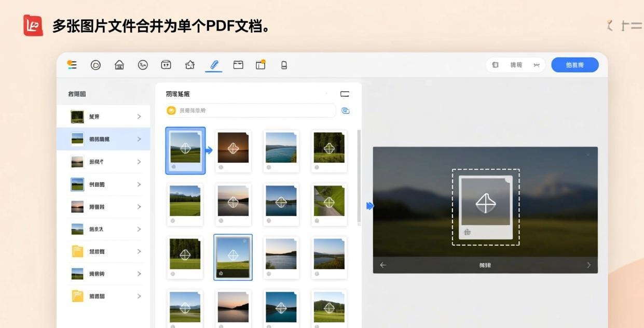Click the circular C icon in toolbar

[x=95, y=65]
